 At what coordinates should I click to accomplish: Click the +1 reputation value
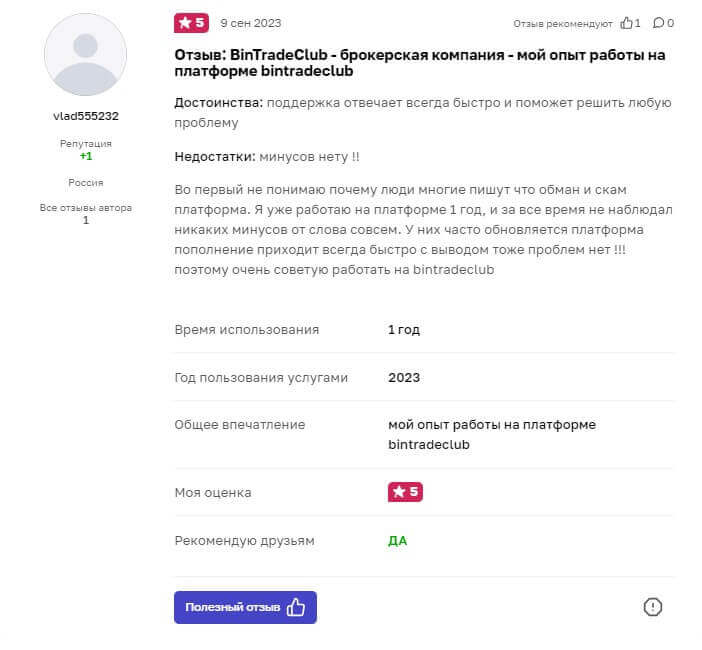tap(86, 157)
